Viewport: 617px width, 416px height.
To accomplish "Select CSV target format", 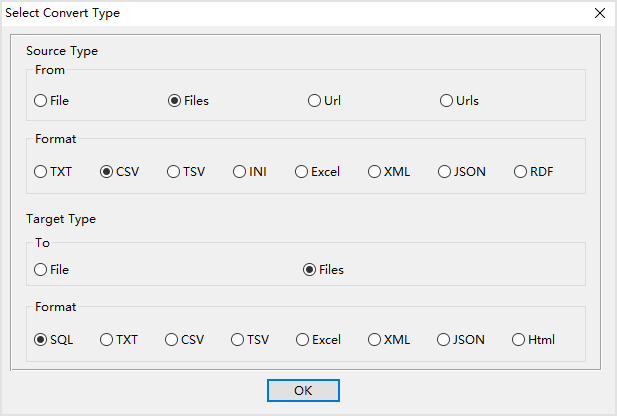I will [x=172, y=339].
